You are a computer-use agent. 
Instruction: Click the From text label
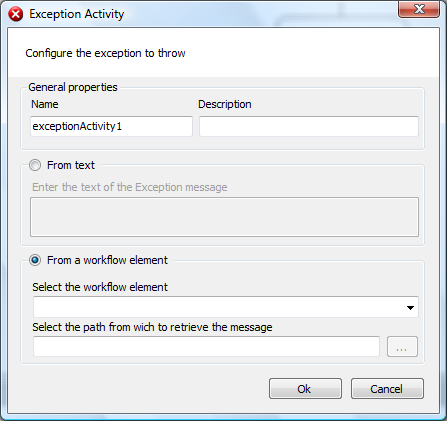(x=71, y=165)
